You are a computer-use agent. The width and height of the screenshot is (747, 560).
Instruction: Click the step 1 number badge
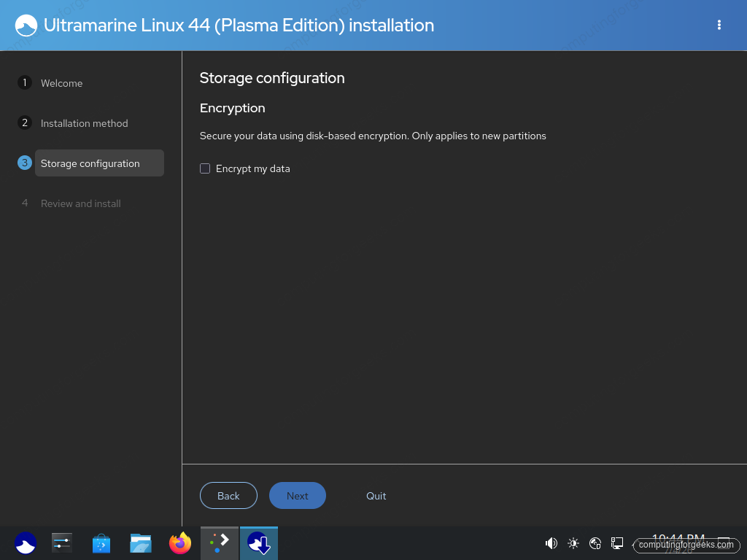[x=25, y=82]
